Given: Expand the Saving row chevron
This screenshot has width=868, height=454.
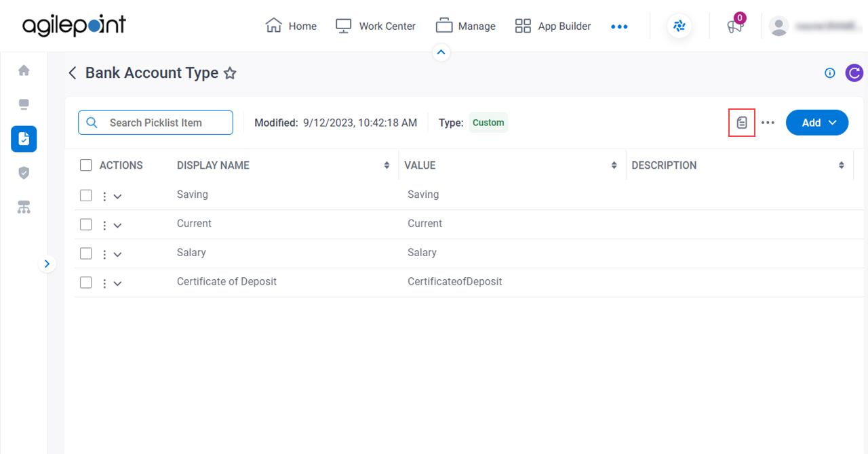Looking at the screenshot, I should pyautogui.click(x=117, y=197).
